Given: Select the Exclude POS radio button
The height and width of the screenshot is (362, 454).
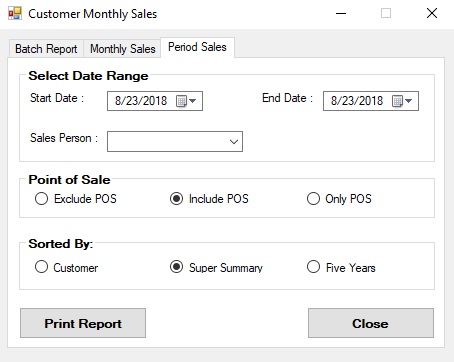Looking at the screenshot, I should coord(76,199).
